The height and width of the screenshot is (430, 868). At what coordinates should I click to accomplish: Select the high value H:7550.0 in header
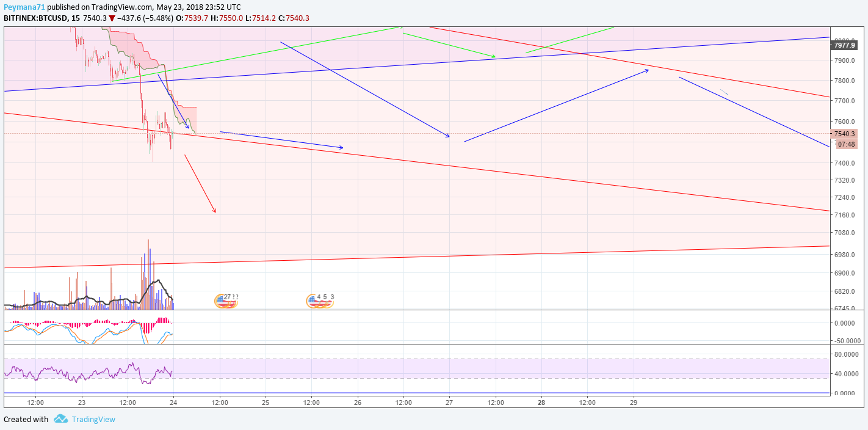pos(226,18)
